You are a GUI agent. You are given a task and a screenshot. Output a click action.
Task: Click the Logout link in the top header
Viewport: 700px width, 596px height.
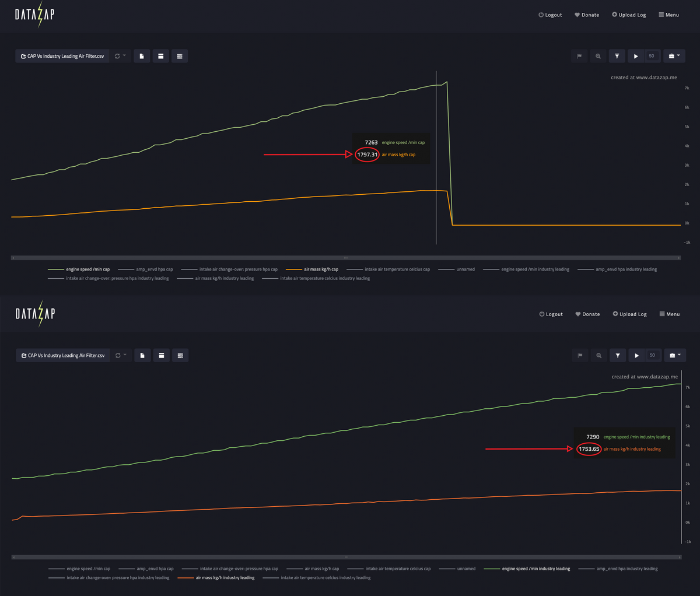(550, 15)
